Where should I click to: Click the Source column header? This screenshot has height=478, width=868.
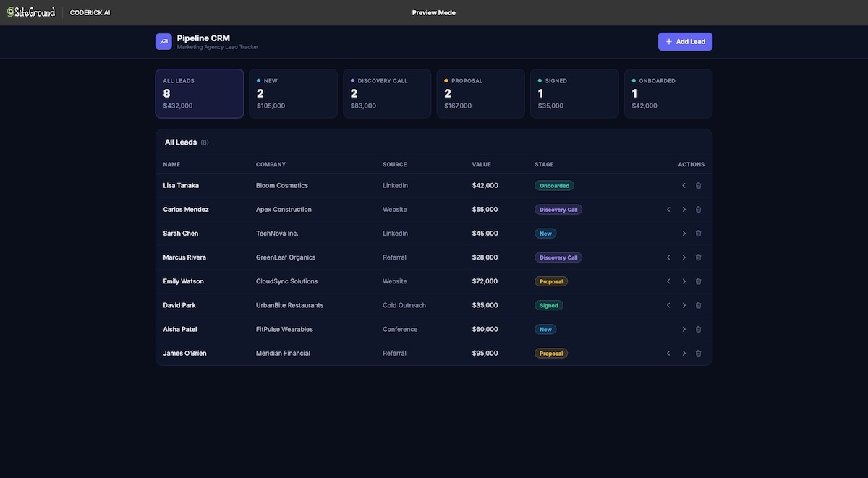395,164
